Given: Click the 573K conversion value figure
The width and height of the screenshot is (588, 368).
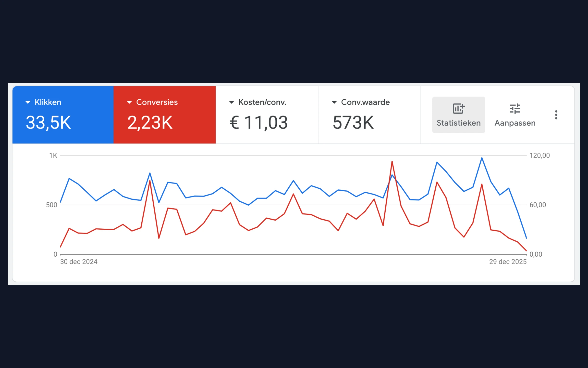Looking at the screenshot, I should pyautogui.click(x=353, y=123).
